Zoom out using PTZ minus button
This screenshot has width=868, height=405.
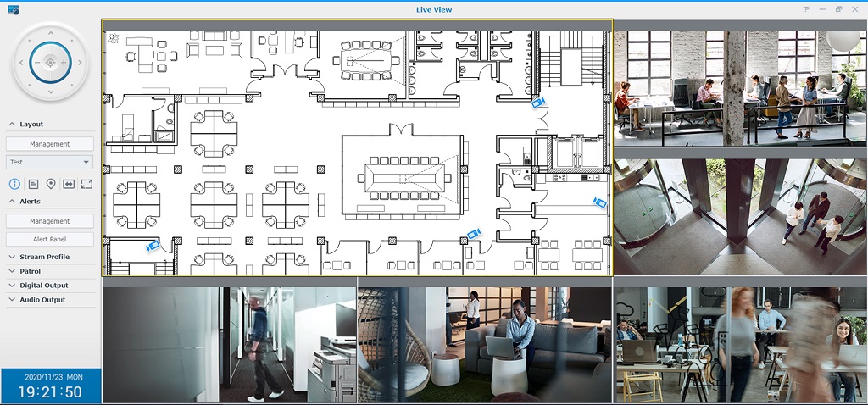(37, 63)
